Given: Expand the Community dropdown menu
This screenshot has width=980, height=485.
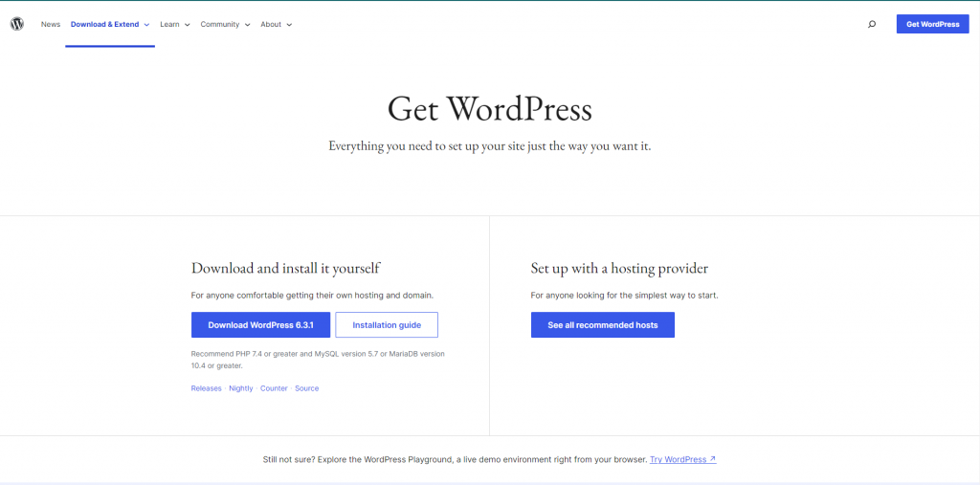Looking at the screenshot, I should tap(226, 24).
